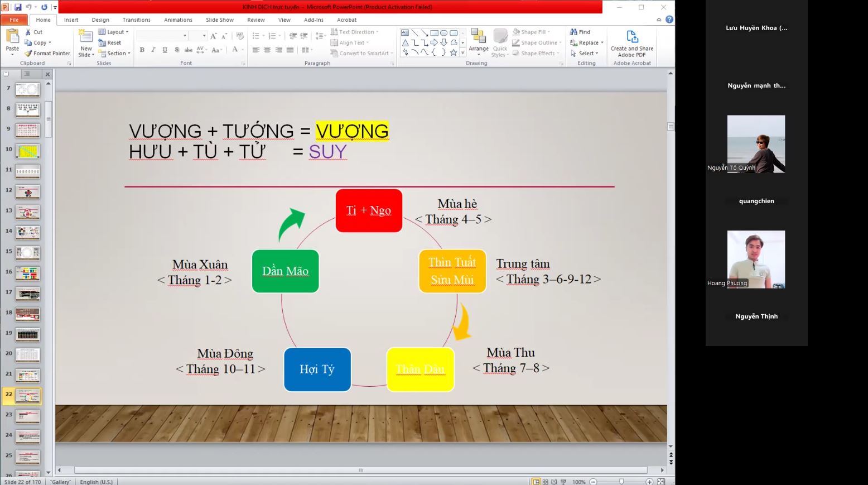Select the Format Painter tool
The image size is (868, 485).
47,54
